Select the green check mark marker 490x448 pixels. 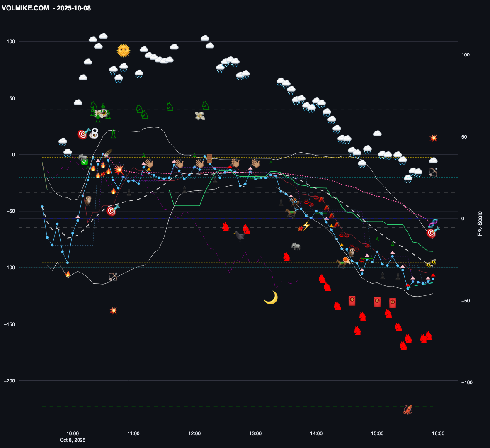85,162
